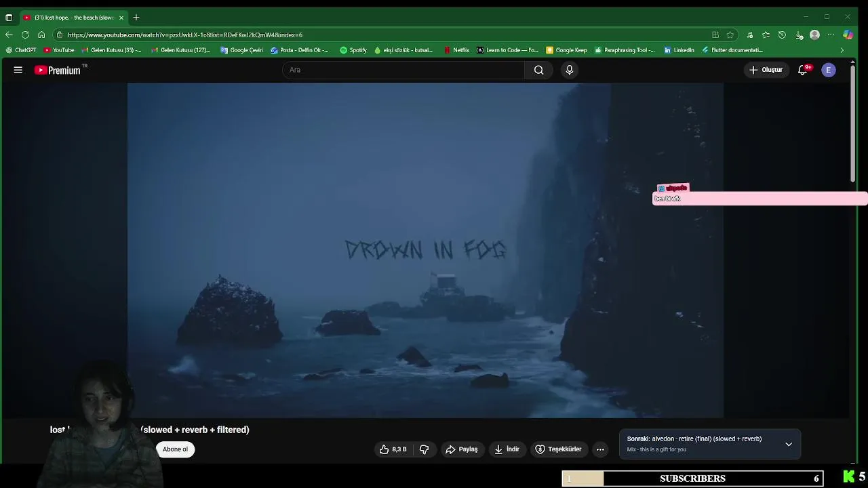Image resolution: width=868 pixels, height=488 pixels.
Task: Open YouTube bookmark
Action: point(59,50)
